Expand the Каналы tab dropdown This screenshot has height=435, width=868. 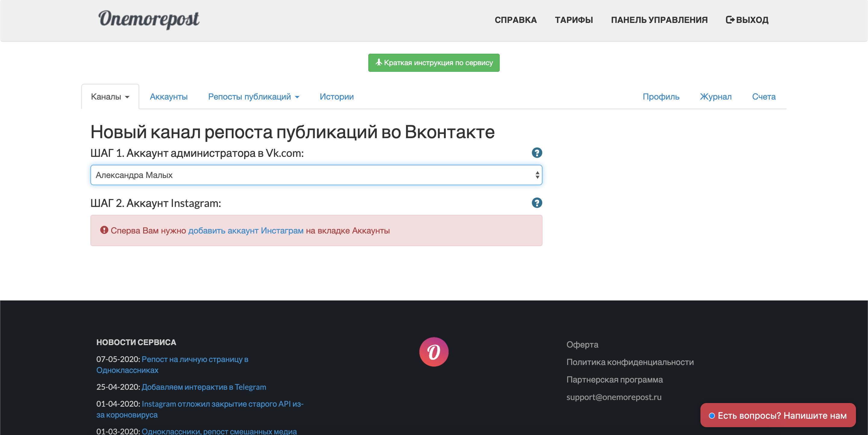coord(110,97)
